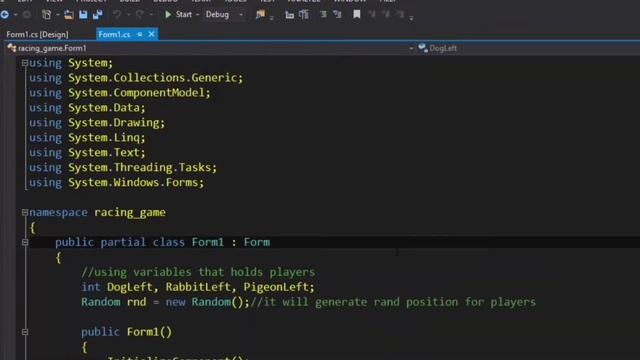Click 'Form' base class in class declaration

click(x=257, y=242)
